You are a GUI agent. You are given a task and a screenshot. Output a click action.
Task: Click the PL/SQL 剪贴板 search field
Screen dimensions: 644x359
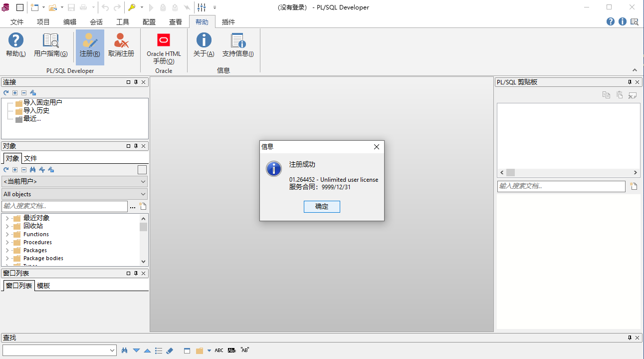click(561, 186)
